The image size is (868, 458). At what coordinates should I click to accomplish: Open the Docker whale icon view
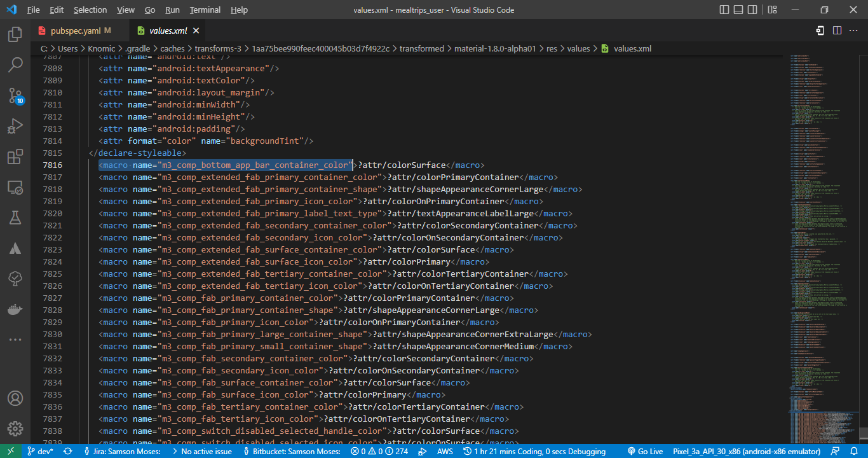point(15,309)
